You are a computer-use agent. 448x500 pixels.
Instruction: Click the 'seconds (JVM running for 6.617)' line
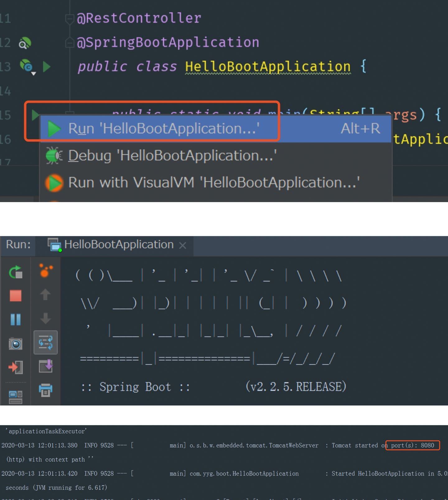[x=56, y=488]
